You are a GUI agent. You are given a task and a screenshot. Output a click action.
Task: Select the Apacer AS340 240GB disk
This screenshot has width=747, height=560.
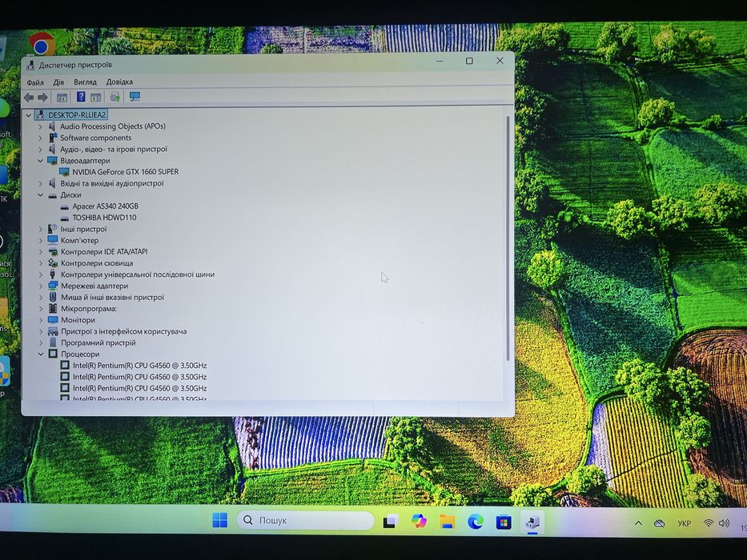(106, 206)
